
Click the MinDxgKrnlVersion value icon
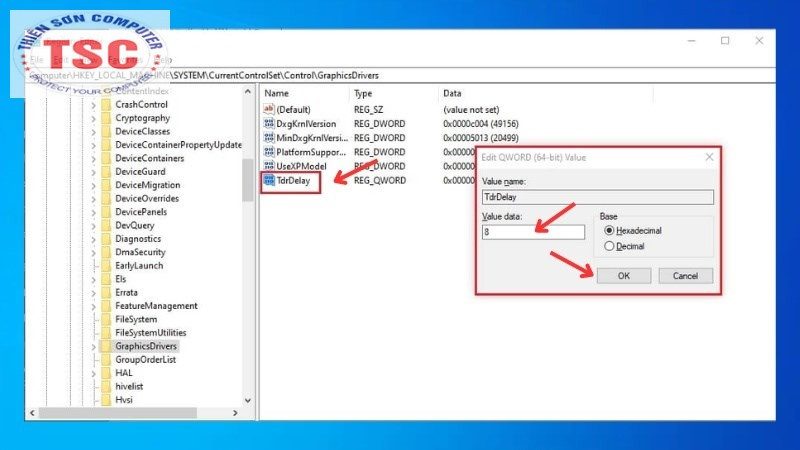(x=269, y=138)
